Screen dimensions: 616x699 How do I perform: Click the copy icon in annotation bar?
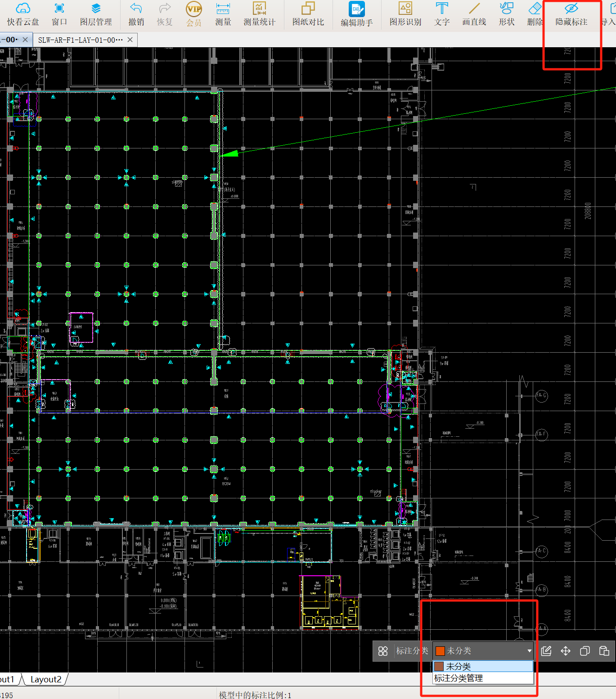click(x=585, y=651)
